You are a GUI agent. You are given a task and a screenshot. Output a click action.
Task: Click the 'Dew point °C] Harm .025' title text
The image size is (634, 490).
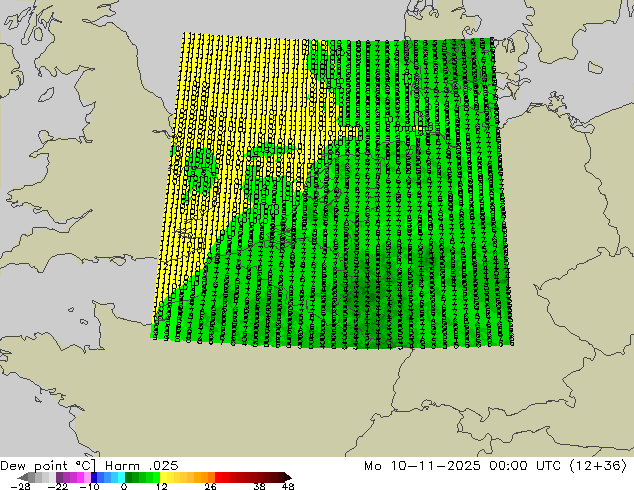[89, 466]
